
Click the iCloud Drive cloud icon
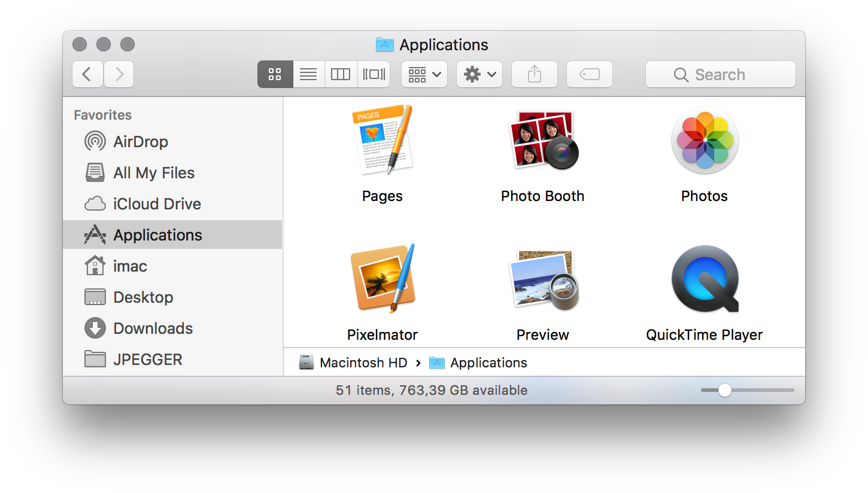pyautogui.click(x=95, y=204)
